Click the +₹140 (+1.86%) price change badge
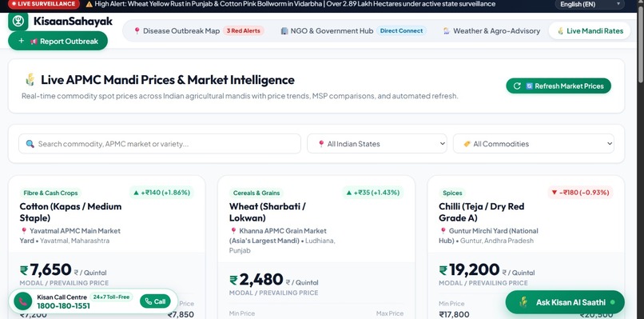Viewport: 644px width, 319px height. [x=162, y=192]
